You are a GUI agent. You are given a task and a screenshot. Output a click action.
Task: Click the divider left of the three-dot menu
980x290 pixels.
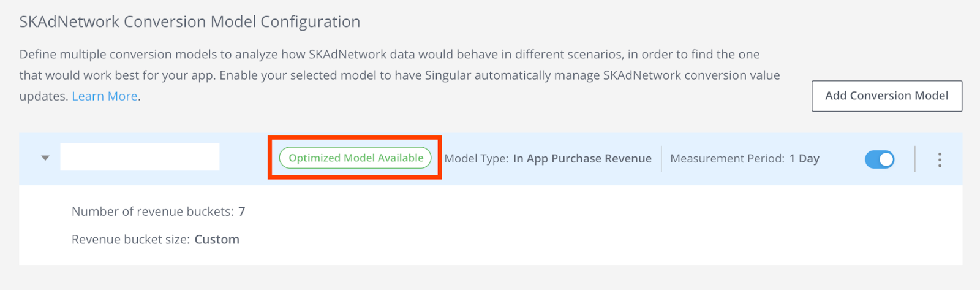click(x=915, y=159)
